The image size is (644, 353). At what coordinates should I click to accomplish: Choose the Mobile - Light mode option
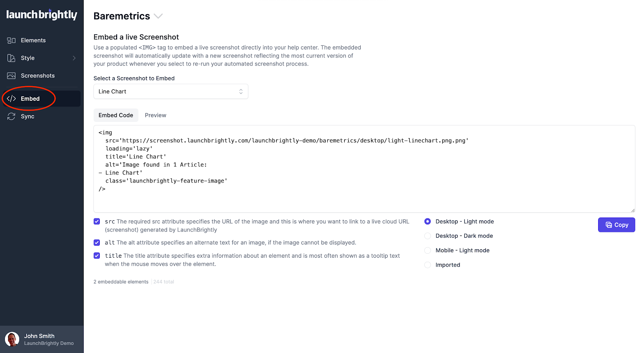click(427, 250)
